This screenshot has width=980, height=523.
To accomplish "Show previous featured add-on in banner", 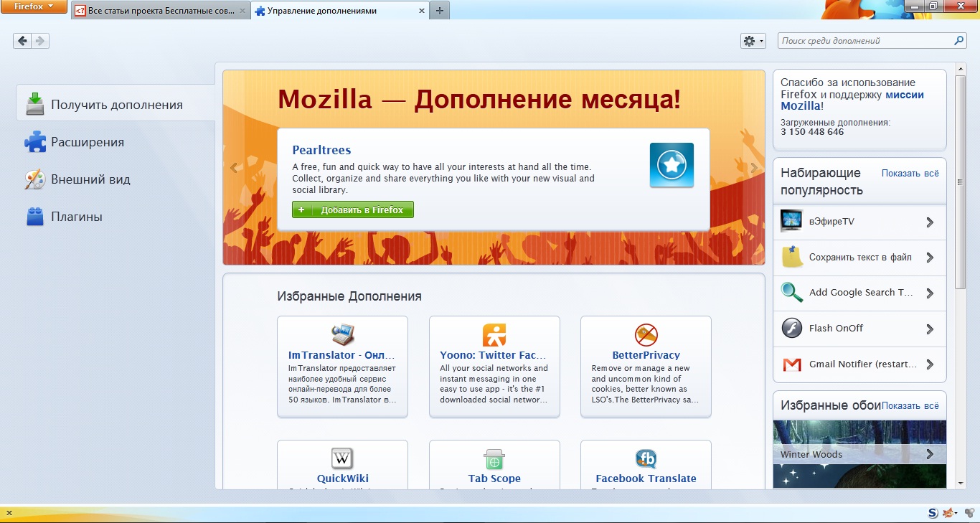I will point(234,168).
